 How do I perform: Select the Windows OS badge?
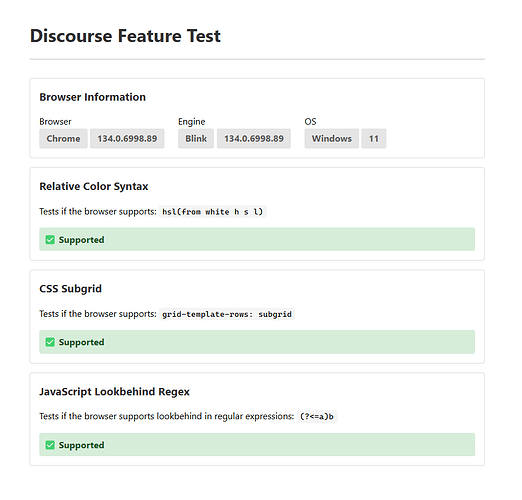(332, 138)
